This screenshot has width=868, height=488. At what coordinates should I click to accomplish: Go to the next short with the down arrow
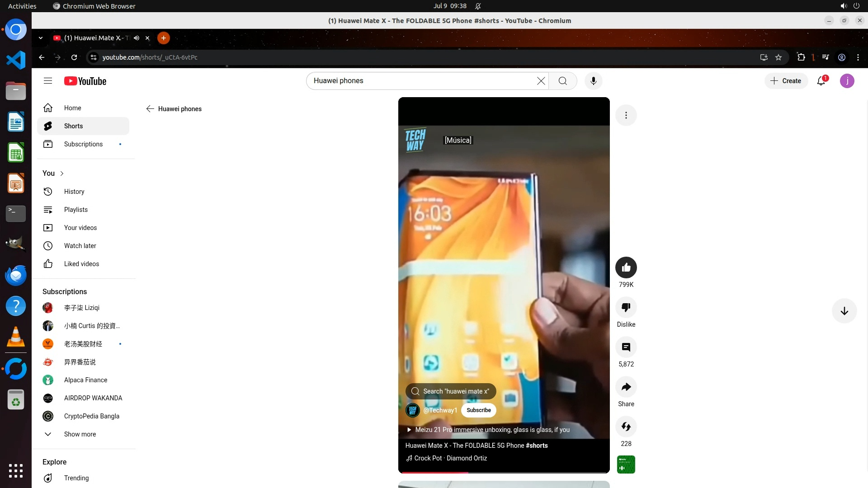coord(844,311)
